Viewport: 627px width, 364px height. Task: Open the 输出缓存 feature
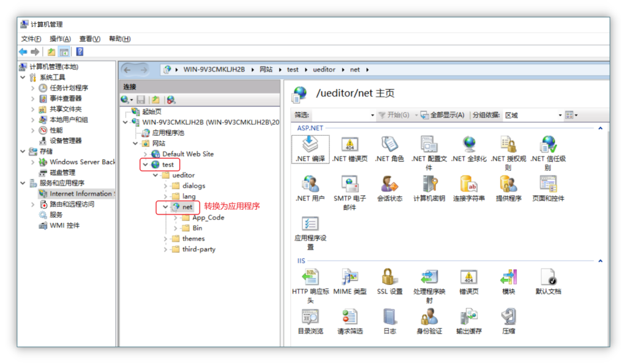tap(468, 322)
